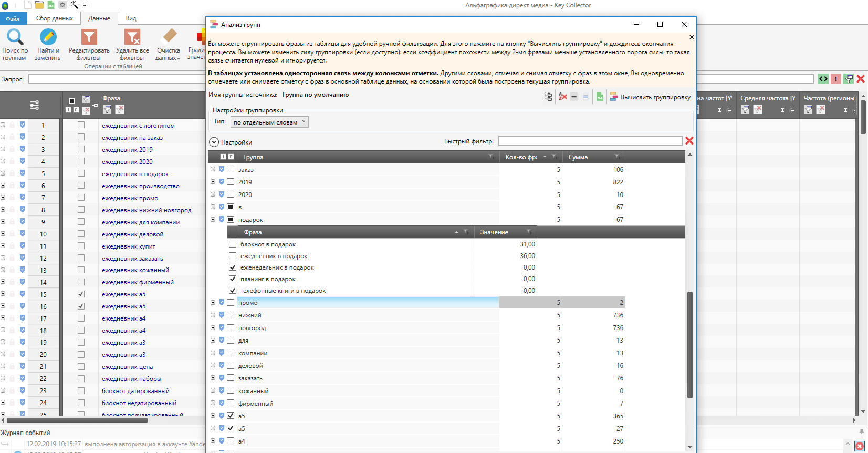The height and width of the screenshot is (453, 868).
Task: Check the 'блокнот в подарок' phrase checkbox
Action: (233, 244)
